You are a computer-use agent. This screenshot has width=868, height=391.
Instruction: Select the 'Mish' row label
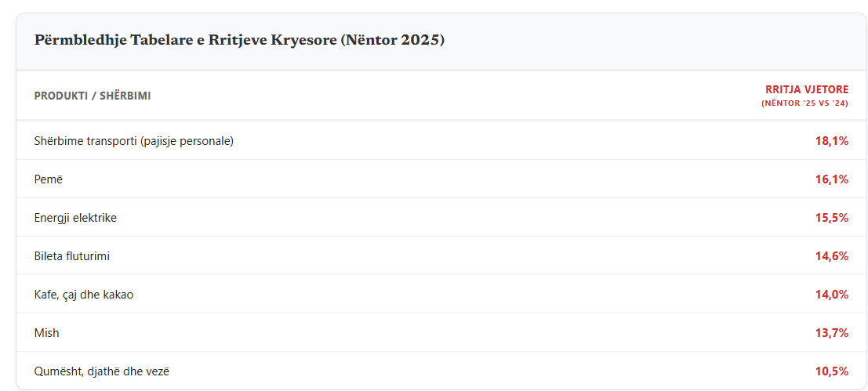(x=47, y=333)
